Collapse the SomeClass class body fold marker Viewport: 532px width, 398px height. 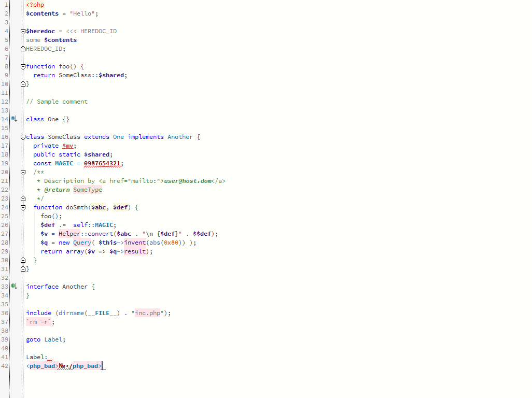coord(22,136)
